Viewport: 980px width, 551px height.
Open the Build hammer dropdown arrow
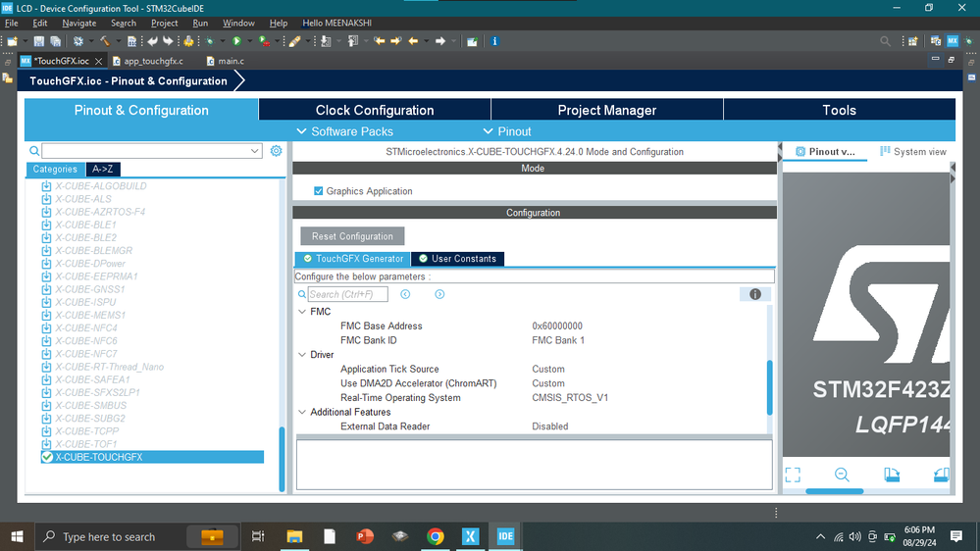coord(117,41)
